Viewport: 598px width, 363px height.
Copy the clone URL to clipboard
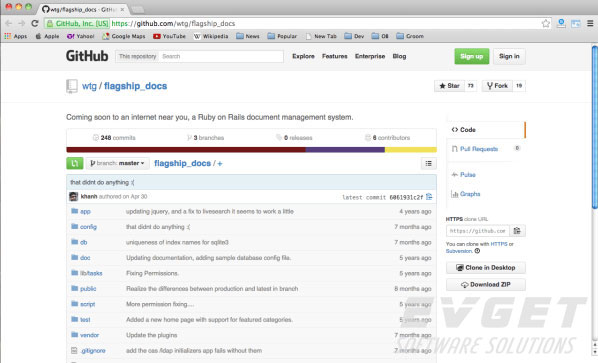517,231
